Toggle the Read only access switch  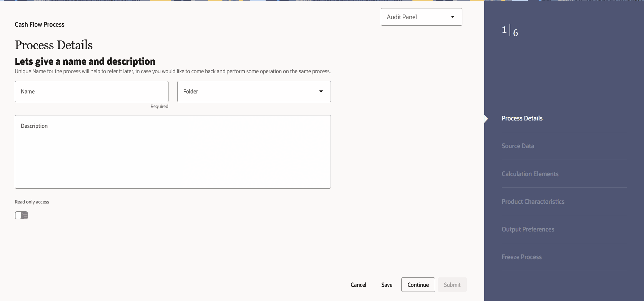click(21, 215)
